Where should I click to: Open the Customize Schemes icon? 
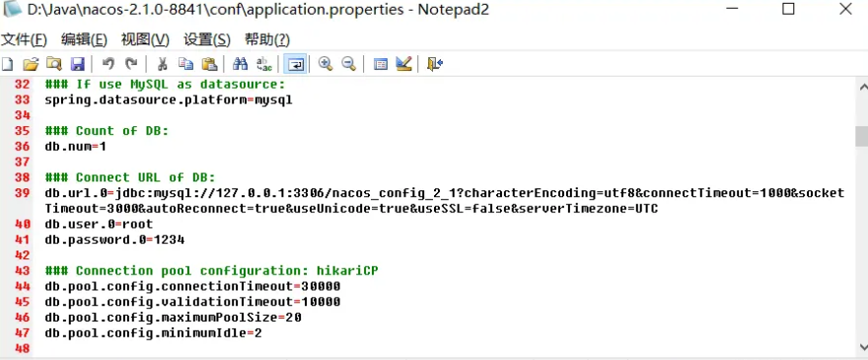click(x=403, y=64)
